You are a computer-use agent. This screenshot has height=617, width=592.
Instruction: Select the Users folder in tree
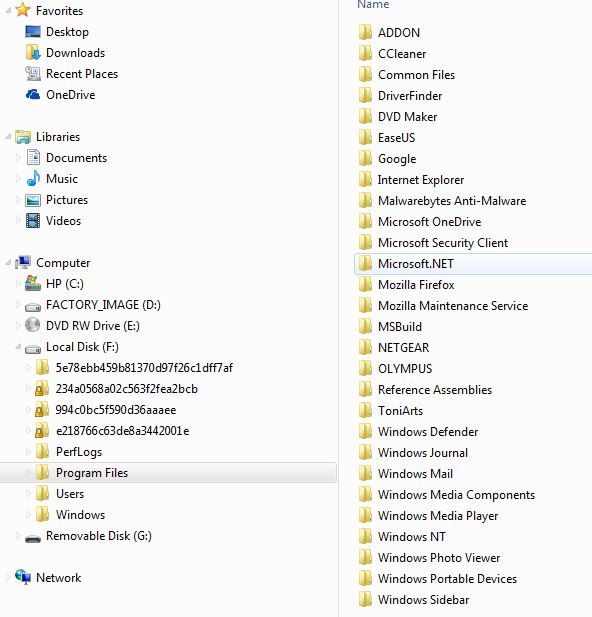(x=70, y=494)
